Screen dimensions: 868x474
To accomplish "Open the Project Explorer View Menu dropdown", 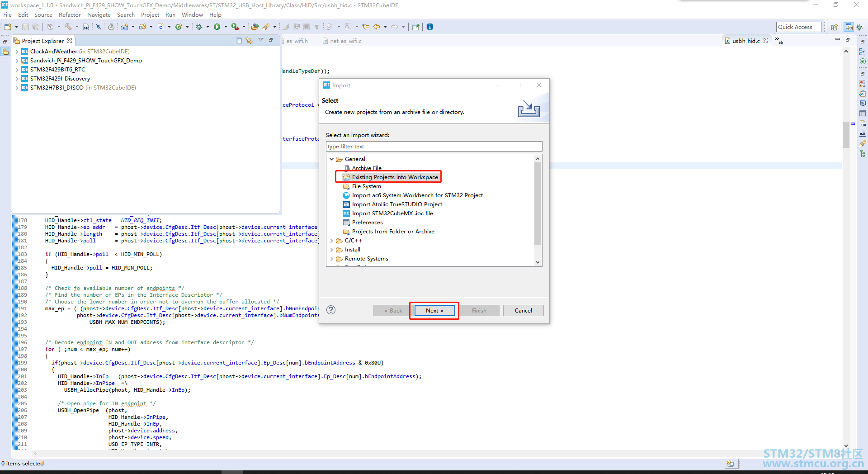I will tap(261, 40).
